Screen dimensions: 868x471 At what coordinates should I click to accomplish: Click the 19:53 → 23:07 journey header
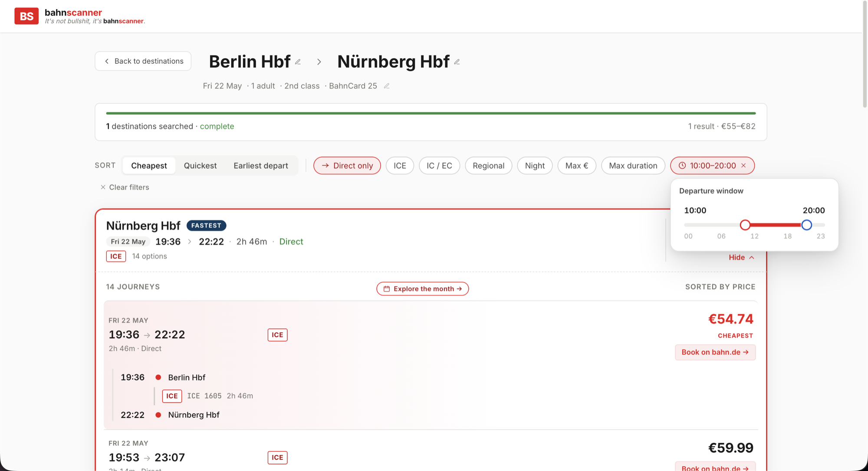[x=147, y=458]
